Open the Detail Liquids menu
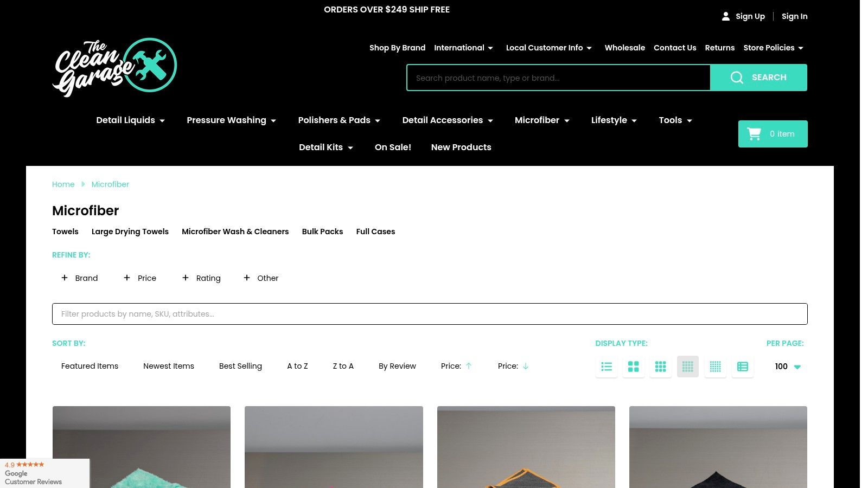Viewport: 868px width, 488px height. click(x=131, y=120)
